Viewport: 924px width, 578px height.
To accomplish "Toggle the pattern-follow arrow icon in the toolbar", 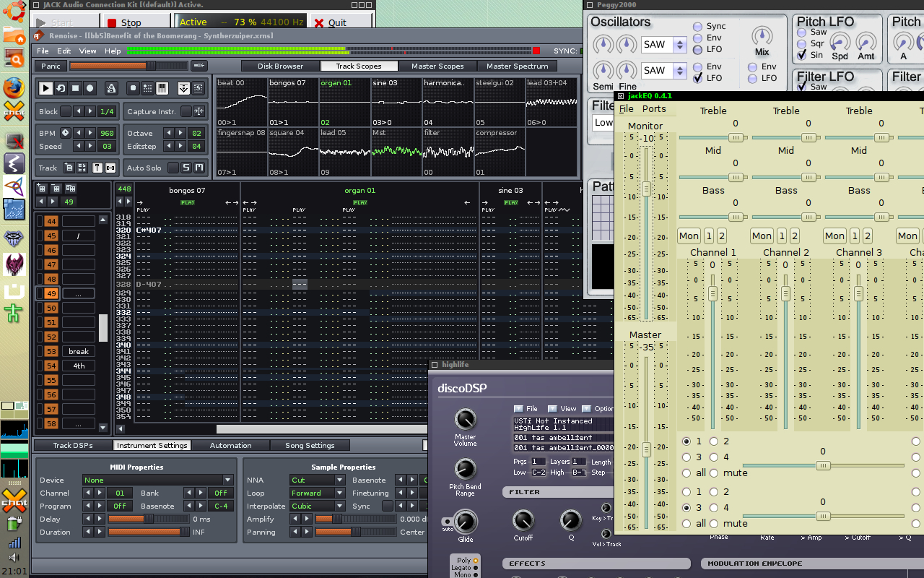I will click(183, 89).
